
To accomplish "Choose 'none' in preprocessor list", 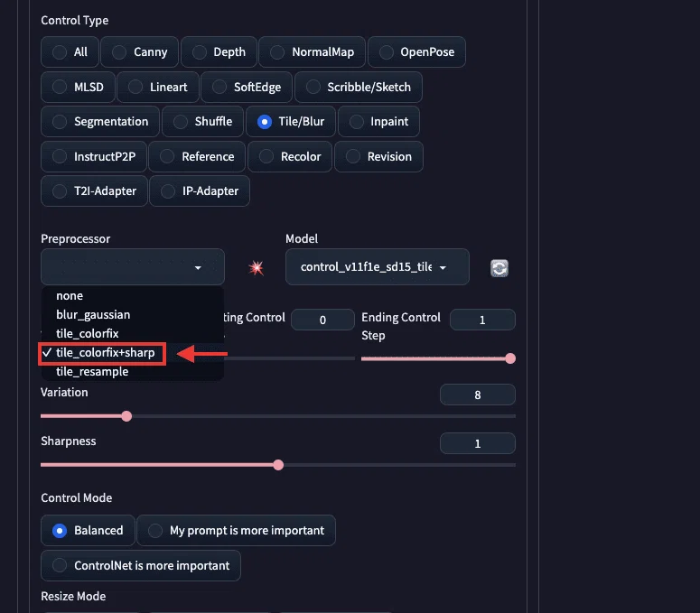I will [x=133, y=296].
